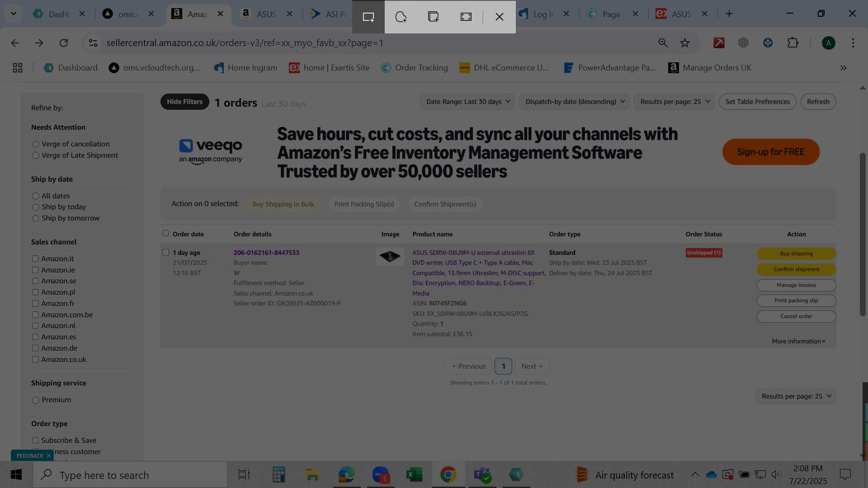Switch to the oms.v tab
The image size is (868, 488).
point(129,14)
